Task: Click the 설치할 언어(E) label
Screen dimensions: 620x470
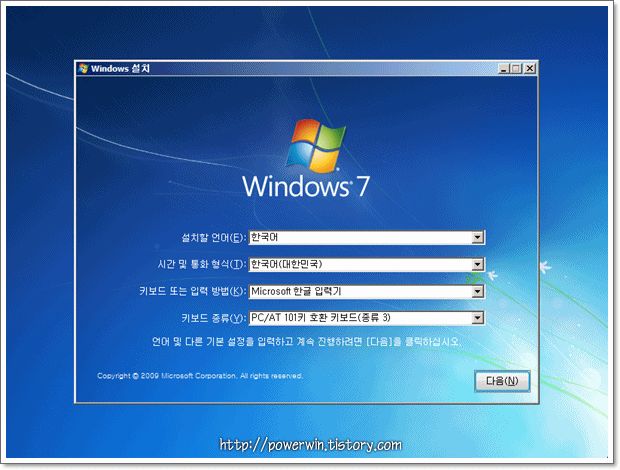Action: [x=214, y=238]
